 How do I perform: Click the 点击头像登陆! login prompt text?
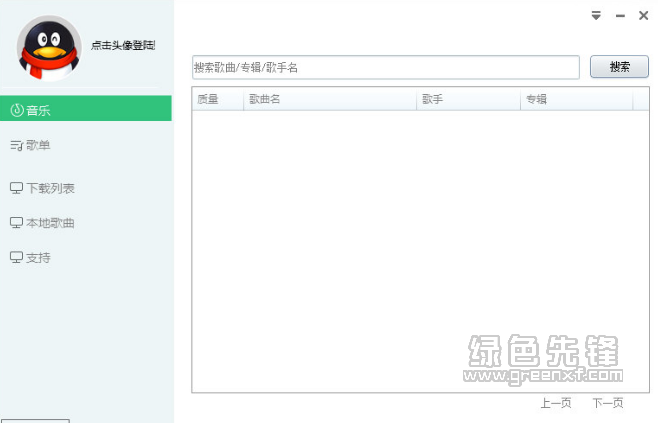pos(123,45)
